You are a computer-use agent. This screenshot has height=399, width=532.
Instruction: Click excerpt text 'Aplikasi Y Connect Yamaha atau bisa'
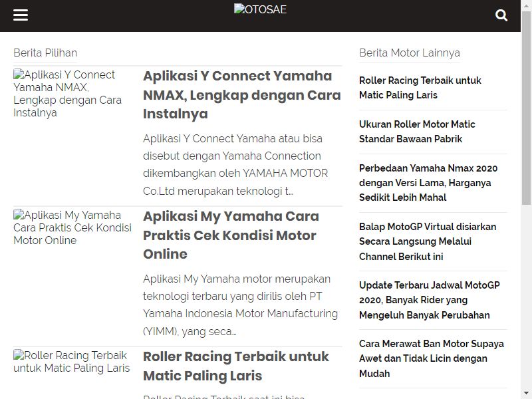tap(233, 138)
